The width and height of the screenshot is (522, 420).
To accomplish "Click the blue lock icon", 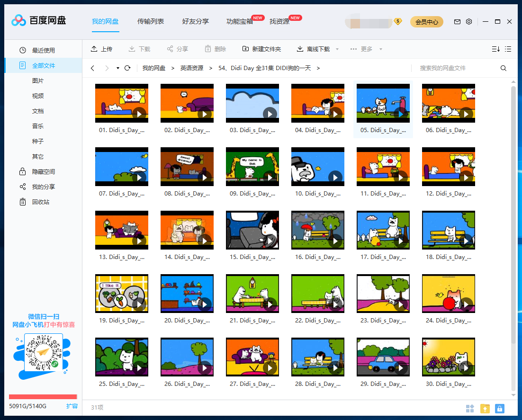I will tap(499, 408).
